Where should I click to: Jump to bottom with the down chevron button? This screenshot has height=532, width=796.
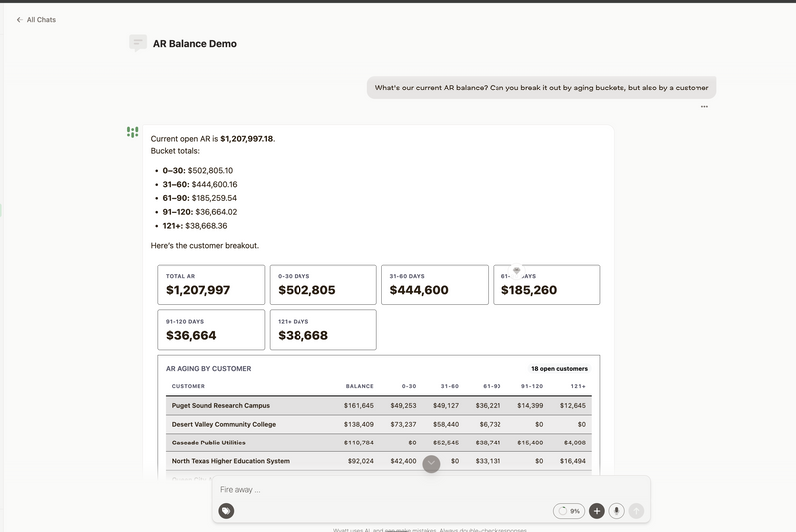pyautogui.click(x=431, y=464)
